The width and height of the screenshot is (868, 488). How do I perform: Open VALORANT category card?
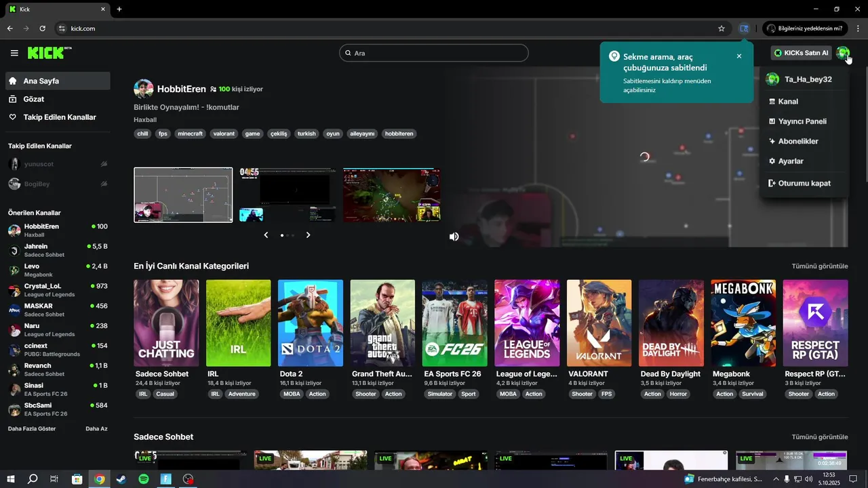tap(599, 323)
